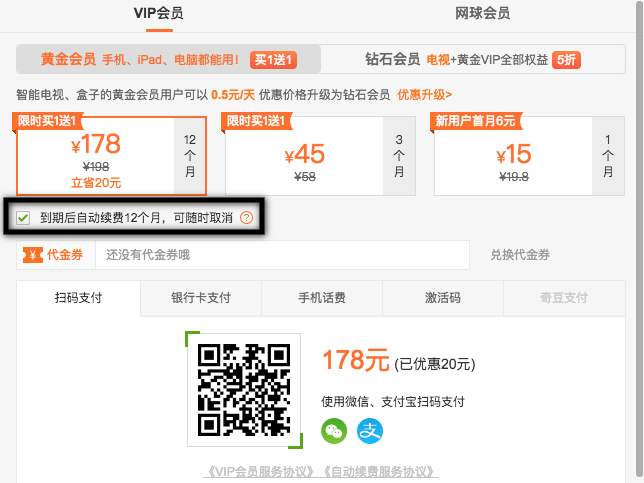Image resolution: width=644 pixels, height=483 pixels.
Task: Select the 手机话费 payment tab
Action: [x=322, y=298]
